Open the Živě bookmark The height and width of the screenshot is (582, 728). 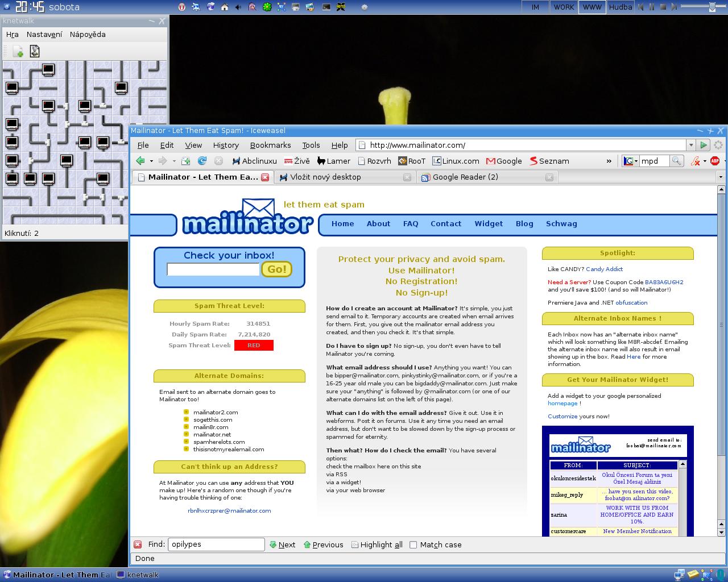tap(297, 161)
